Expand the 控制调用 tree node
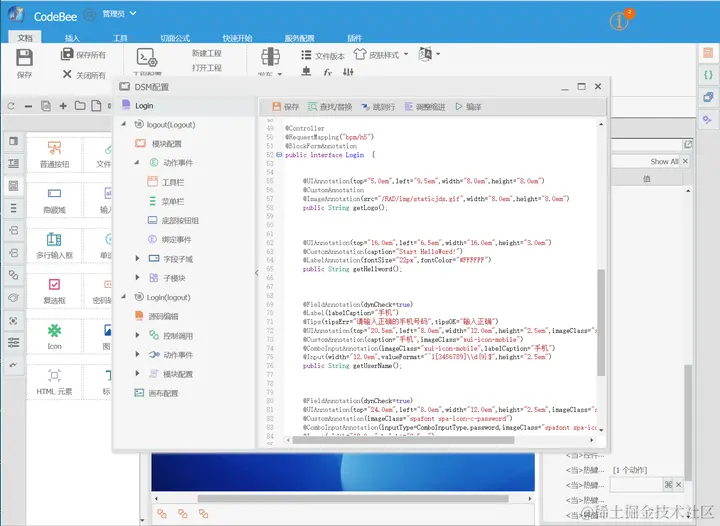This screenshot has width=720, height=526. (137, 336)
